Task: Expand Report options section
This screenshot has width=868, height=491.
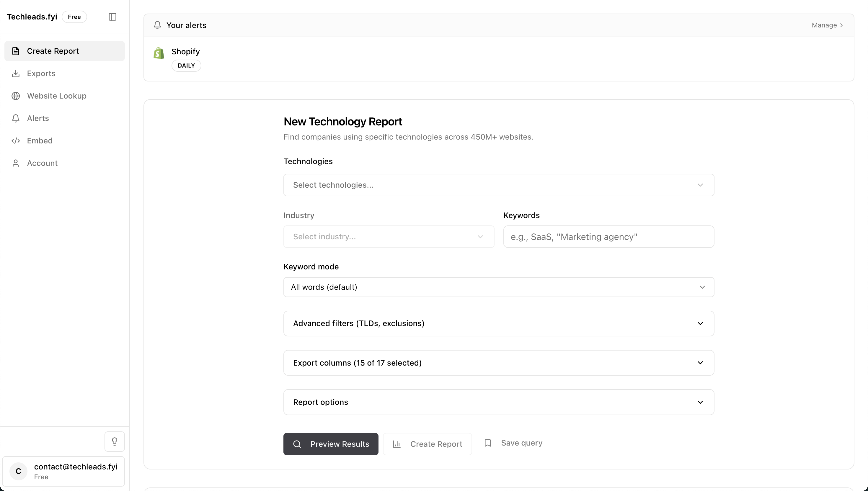Action: pos(499,402)
